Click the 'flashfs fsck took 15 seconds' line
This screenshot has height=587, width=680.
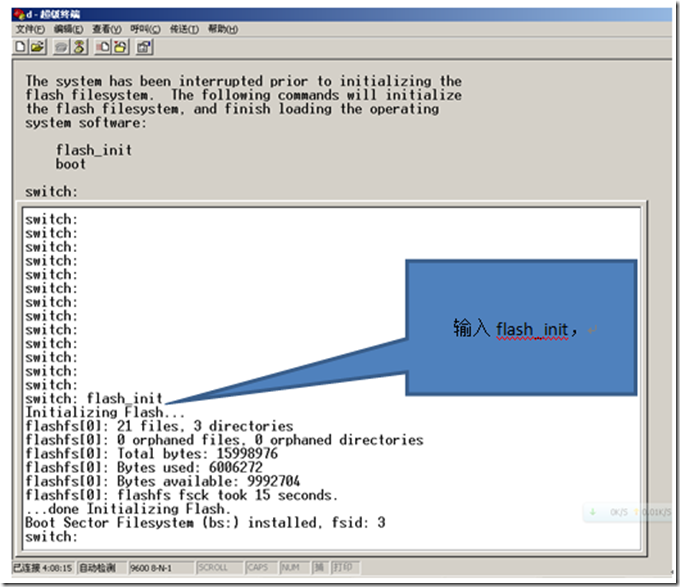click(181, 495)
